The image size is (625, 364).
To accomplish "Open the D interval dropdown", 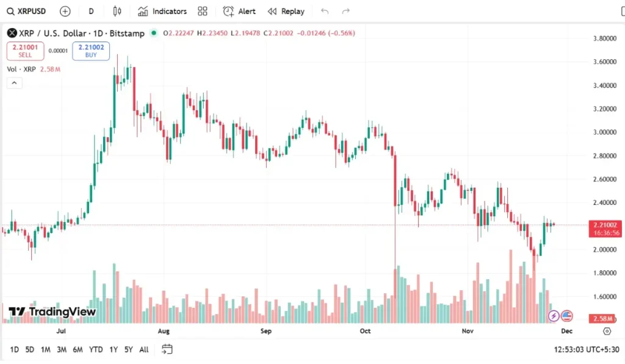I will point(91,11).
